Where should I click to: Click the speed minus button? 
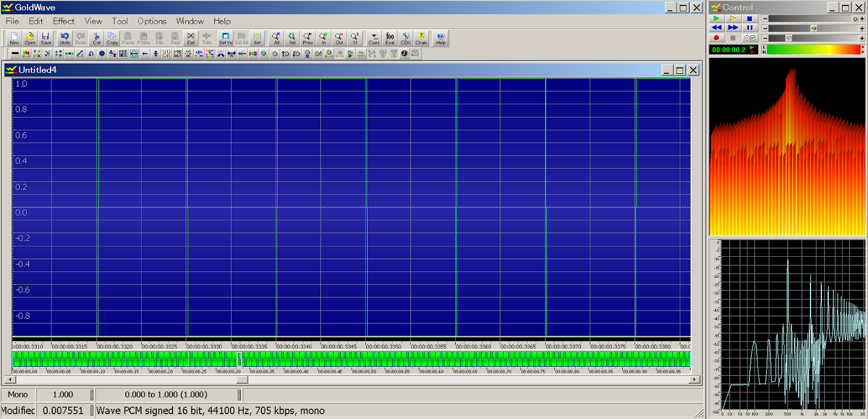765,38
